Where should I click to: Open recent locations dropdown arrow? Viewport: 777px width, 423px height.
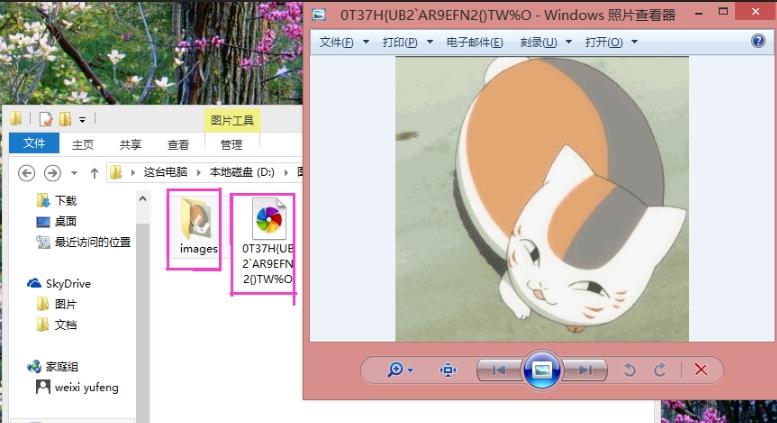coord(74,173)
